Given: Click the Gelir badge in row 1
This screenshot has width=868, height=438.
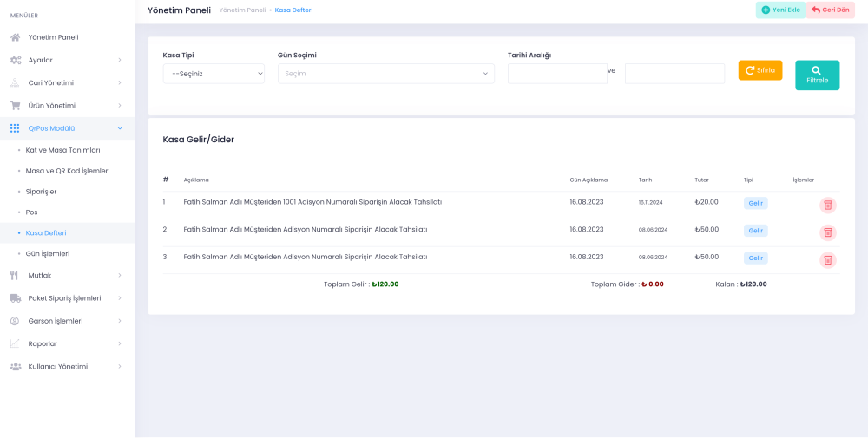Looking at the screenshot, I should 756,203.
